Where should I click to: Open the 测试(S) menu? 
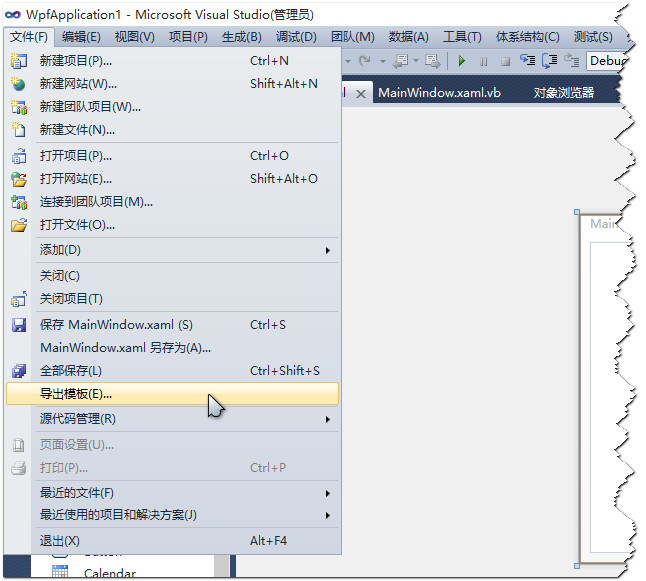tap(593, 37)
